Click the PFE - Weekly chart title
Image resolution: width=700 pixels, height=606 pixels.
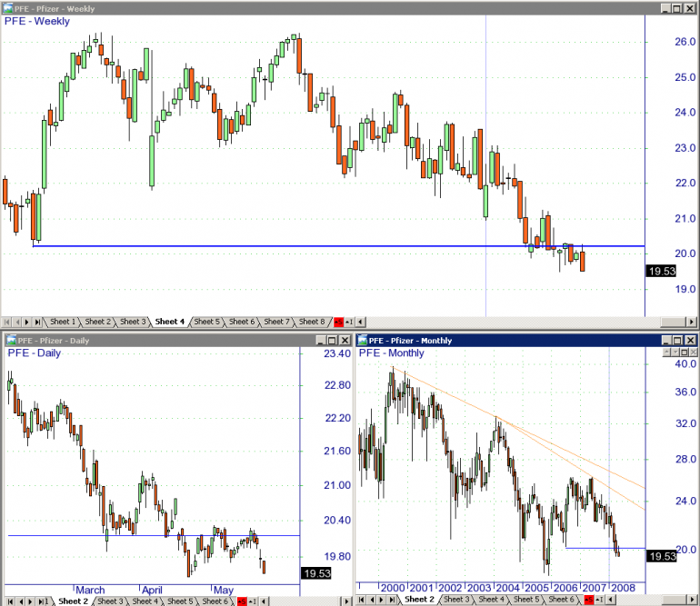37,22
